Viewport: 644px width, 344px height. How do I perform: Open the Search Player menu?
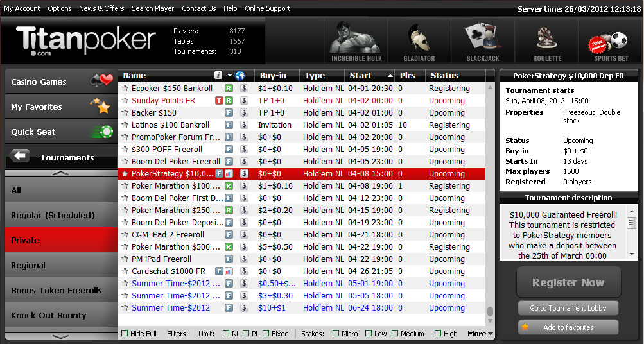pyautogui.click(x=153, y=8)
